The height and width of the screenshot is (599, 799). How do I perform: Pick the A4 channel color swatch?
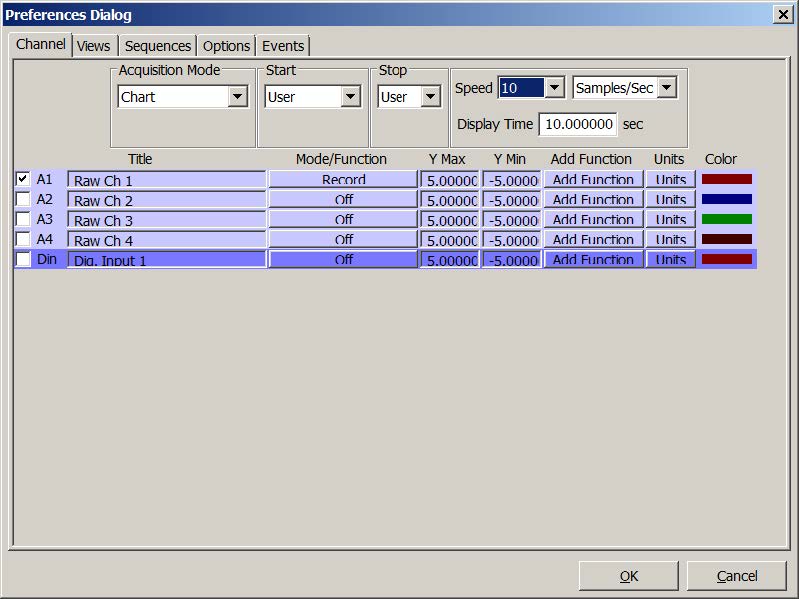727,238
